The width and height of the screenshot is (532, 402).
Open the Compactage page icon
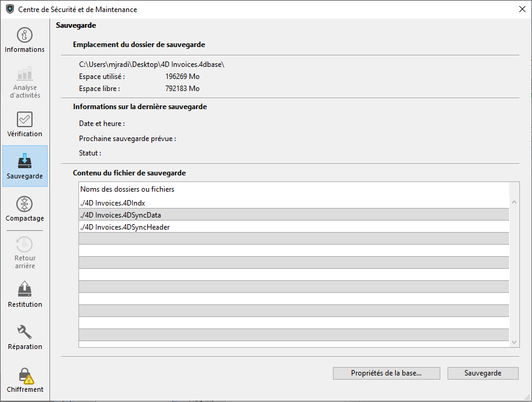point(25,204)
